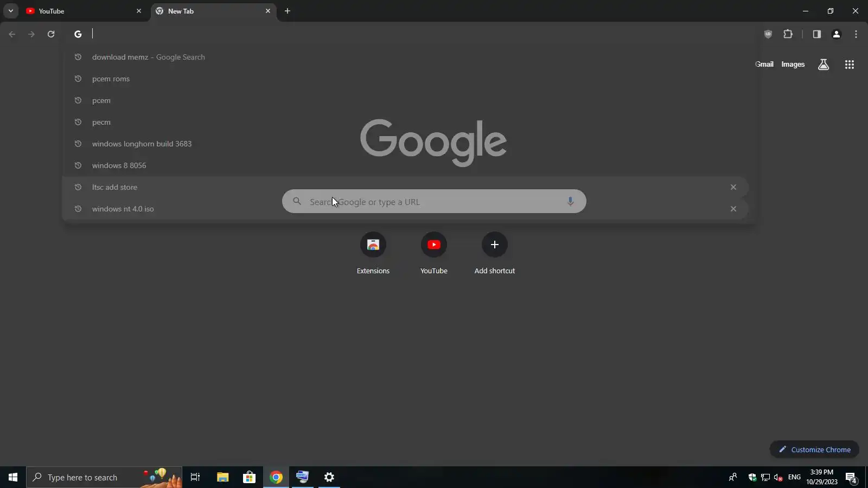Open Customize Chrome panel
The image size is (868, 488).
[814, 450]
